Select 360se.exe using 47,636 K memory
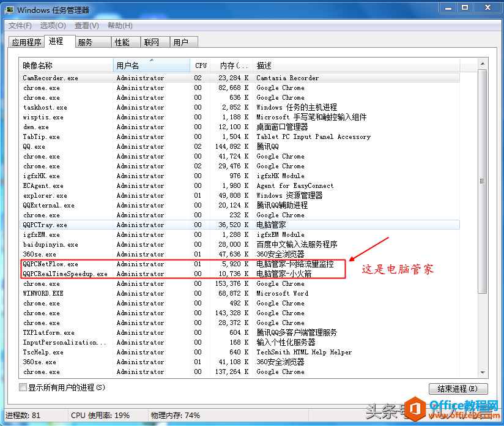The image size is (504, 426). click(240, 254)
